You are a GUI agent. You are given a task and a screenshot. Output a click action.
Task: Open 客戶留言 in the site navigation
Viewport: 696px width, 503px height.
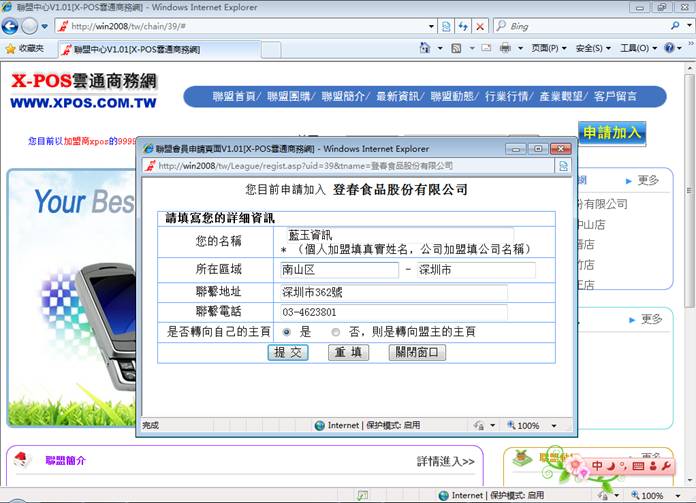616,97
